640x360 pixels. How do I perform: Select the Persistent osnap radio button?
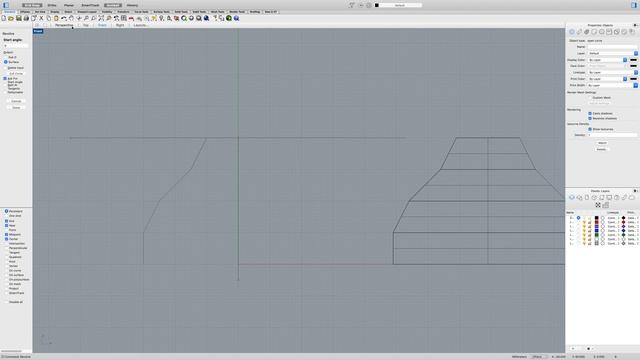7,211
